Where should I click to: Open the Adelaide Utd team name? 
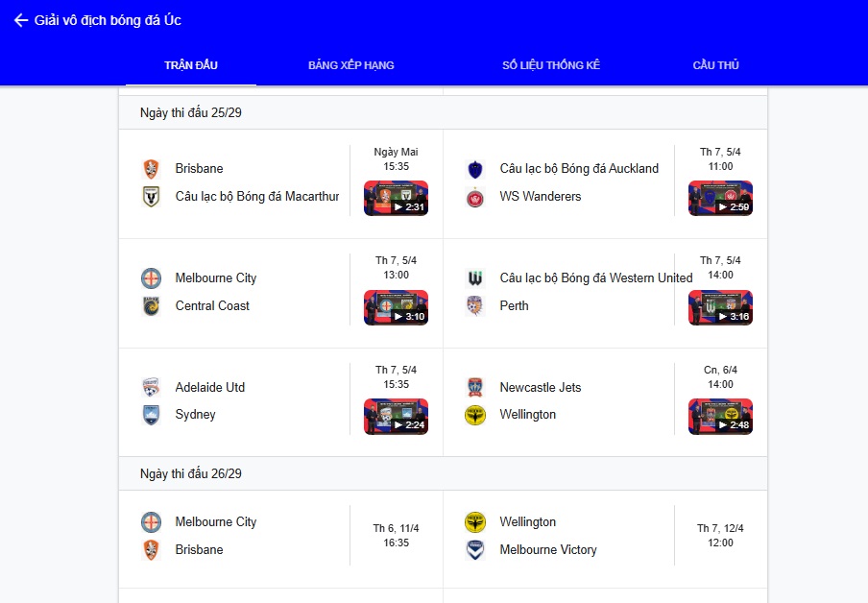pyautogui.click(x=210, y=388)
